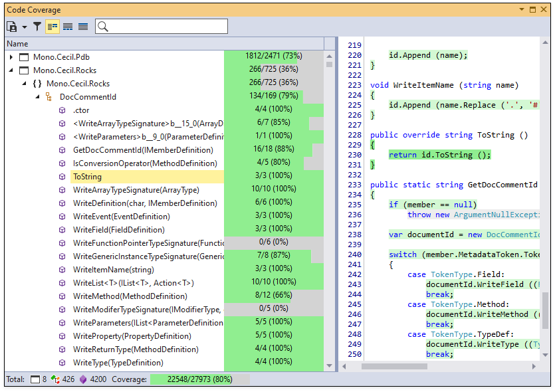Click the method icon beside the ToString row
This screenshot has width=555, height=392.
(62, 177)
